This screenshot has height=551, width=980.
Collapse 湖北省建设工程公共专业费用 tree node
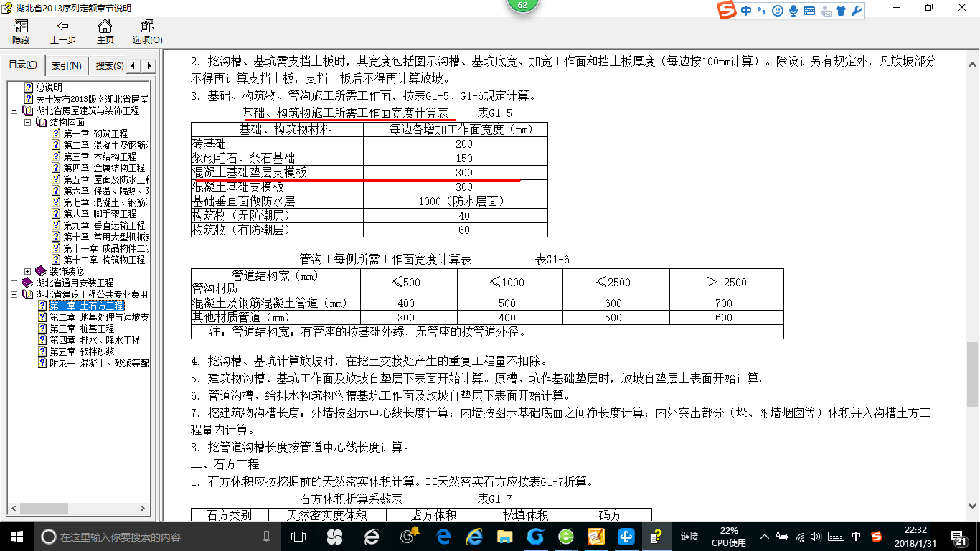pos(15,294)
